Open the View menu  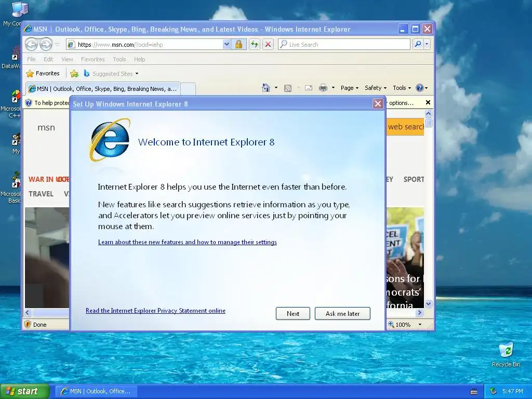(x=67, y=59)
